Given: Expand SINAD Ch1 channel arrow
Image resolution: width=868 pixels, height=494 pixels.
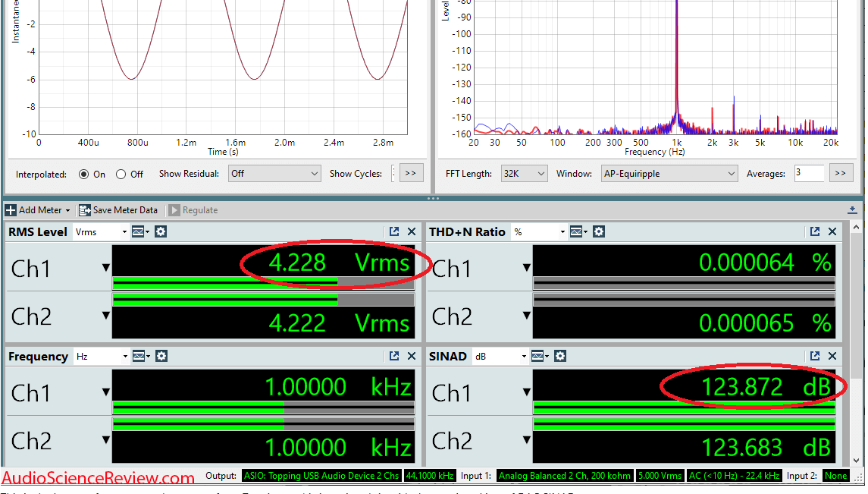Looking at the screenshot, I should 526,392.
